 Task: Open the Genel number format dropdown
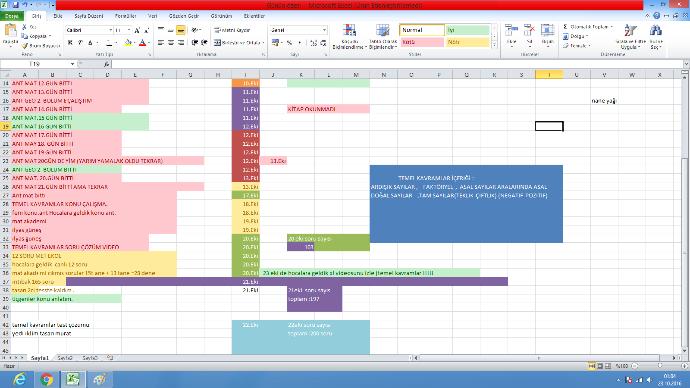pyautogui.click(x=324, y=30)
